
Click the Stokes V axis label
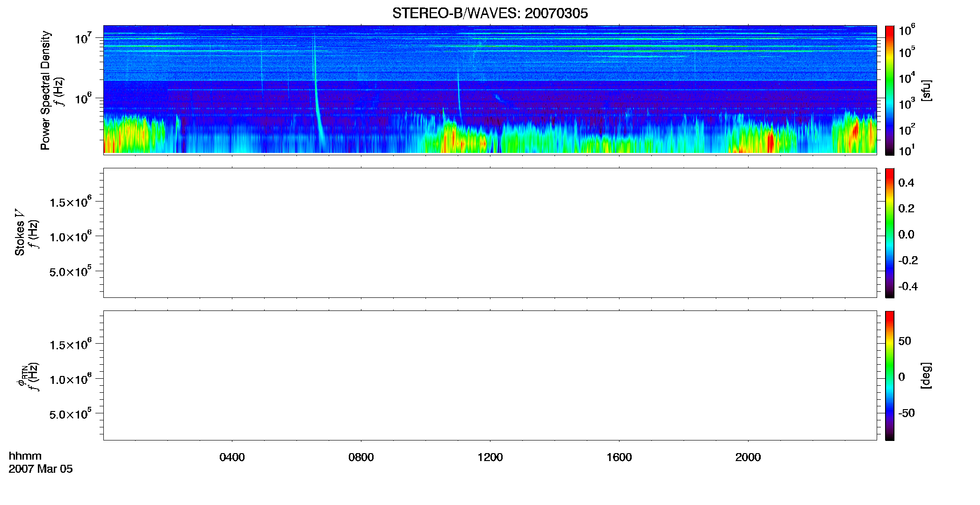pos(20,232)
